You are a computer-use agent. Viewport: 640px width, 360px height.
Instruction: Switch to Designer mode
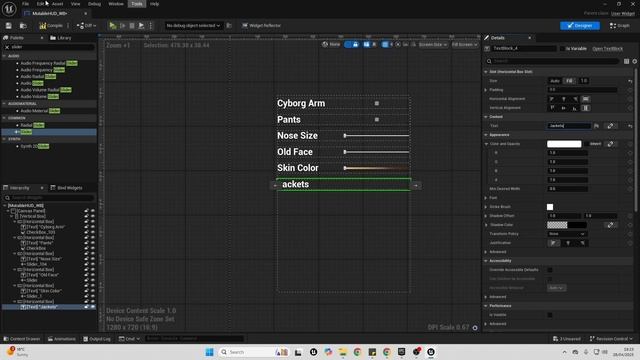click(x=580, y=26)
